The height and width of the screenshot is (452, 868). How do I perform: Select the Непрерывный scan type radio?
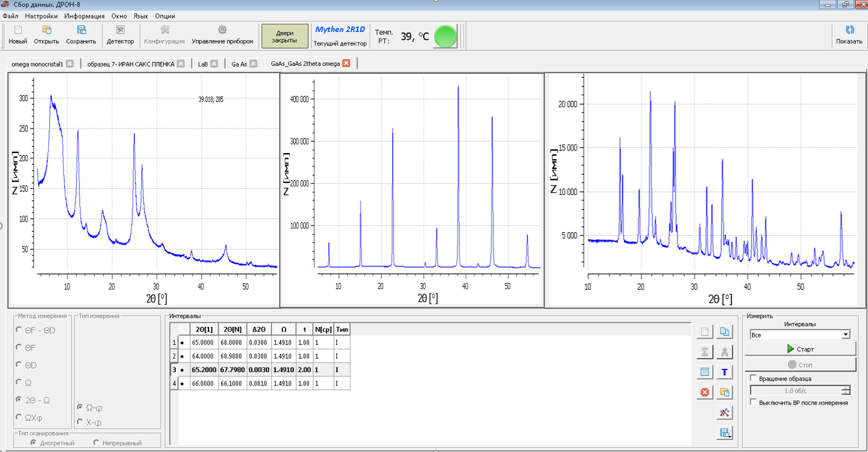pyautogui.click(x=97, y=443)
